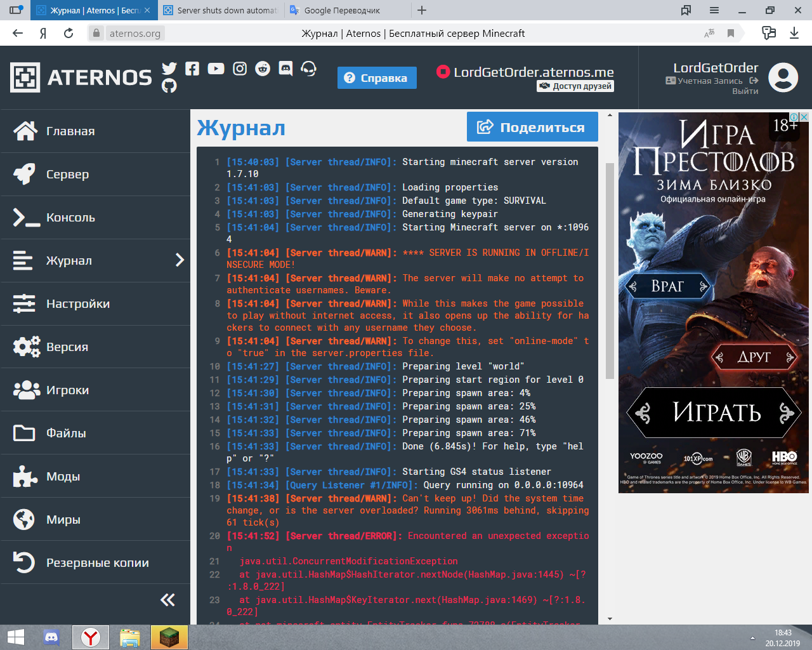Choose Друг in the ad banner
812x650 pixels.
click(754, 357)
